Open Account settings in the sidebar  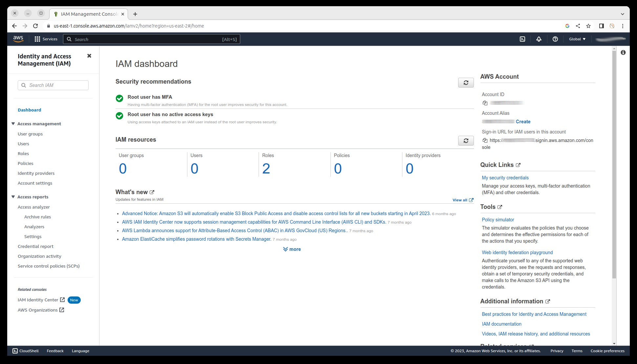(35, 183)
